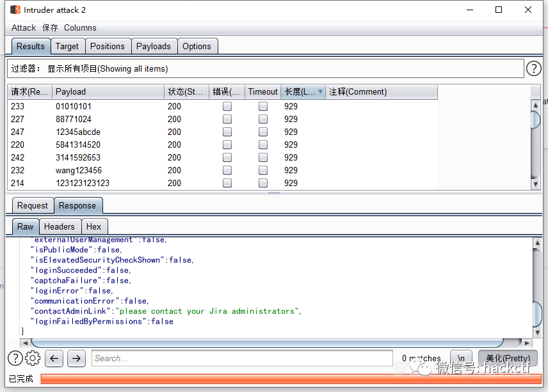Switch to the Target tab

67,47
